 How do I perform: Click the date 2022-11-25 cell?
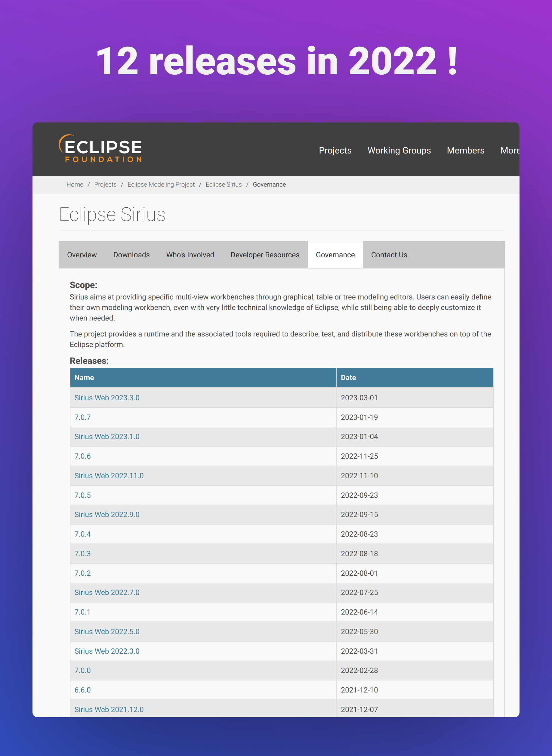point(415,456)
